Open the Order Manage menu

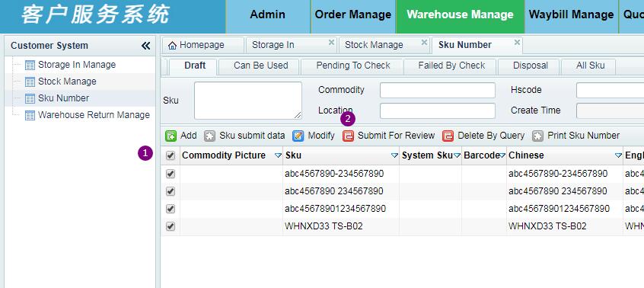click(352, 14)
